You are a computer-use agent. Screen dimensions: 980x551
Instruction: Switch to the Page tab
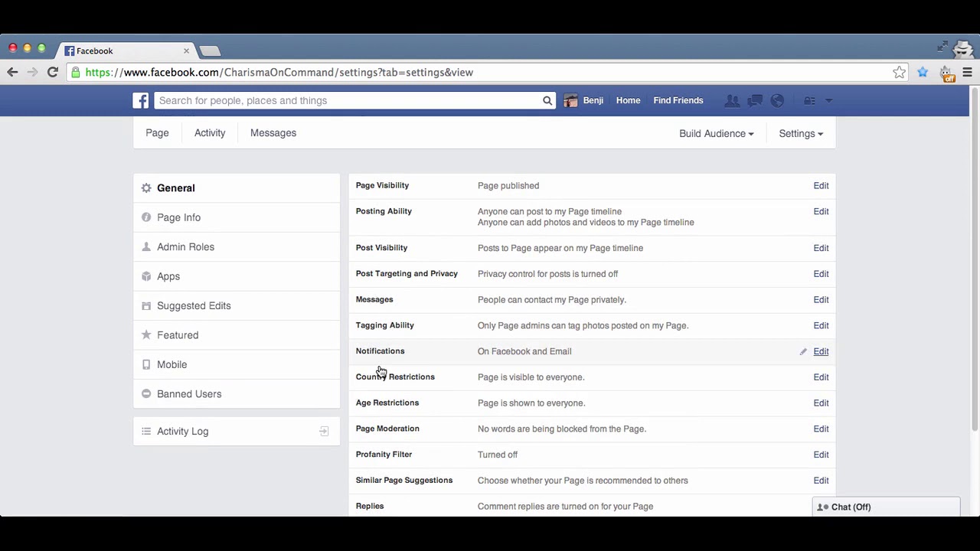(x=157, y=133)
